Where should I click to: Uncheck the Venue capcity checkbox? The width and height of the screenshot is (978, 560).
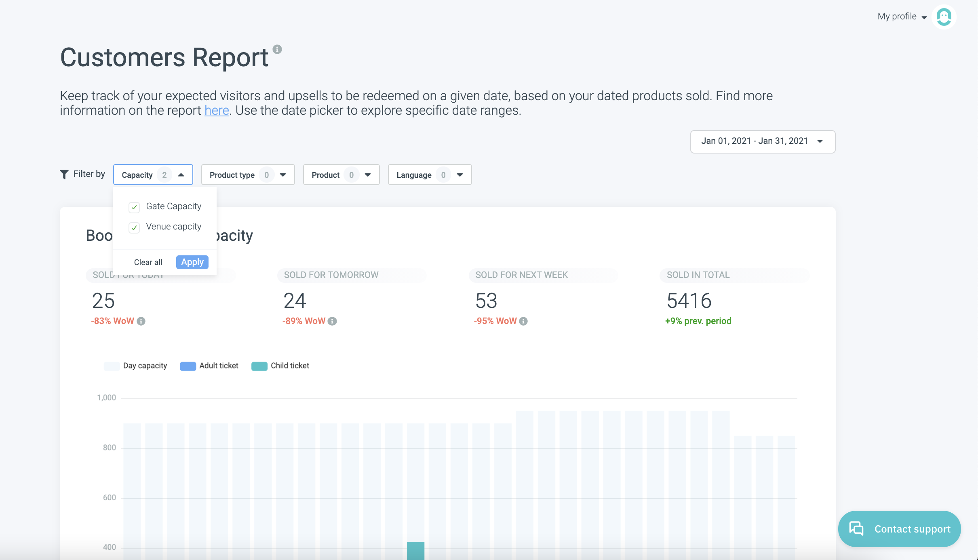pos(134,227)
